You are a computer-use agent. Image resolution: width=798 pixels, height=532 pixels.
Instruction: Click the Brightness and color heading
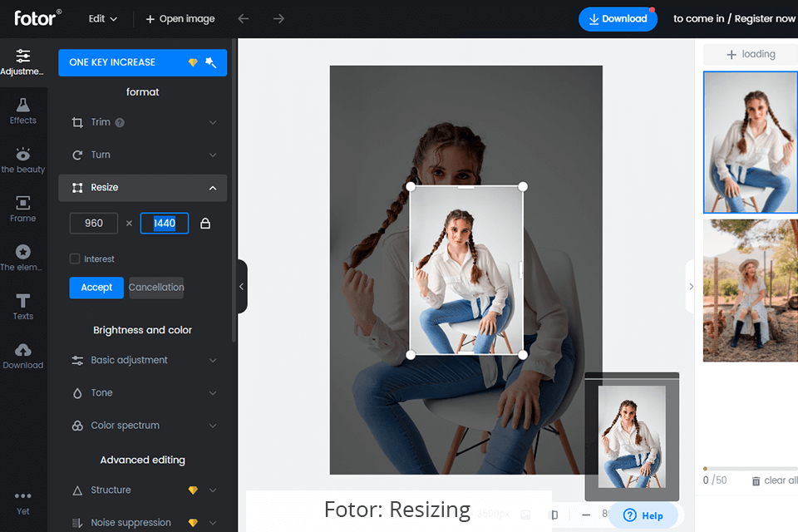point(142,330)
